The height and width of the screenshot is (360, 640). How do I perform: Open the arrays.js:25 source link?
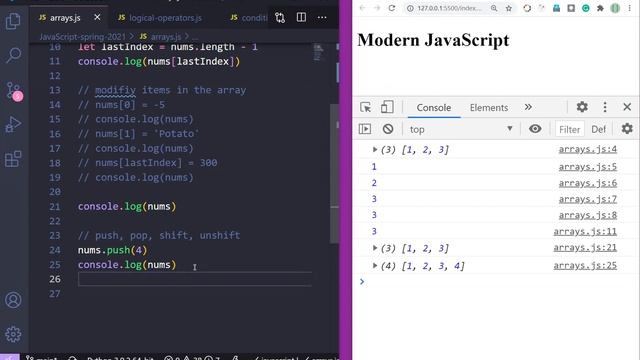[x=585, y=265]
